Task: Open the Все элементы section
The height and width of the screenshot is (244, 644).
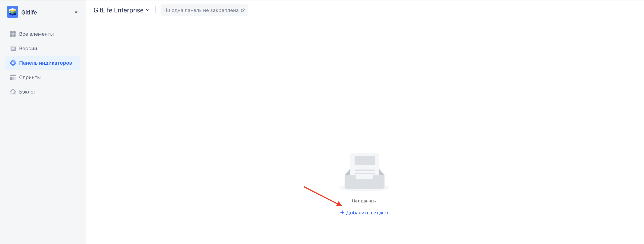Action: 43,34
